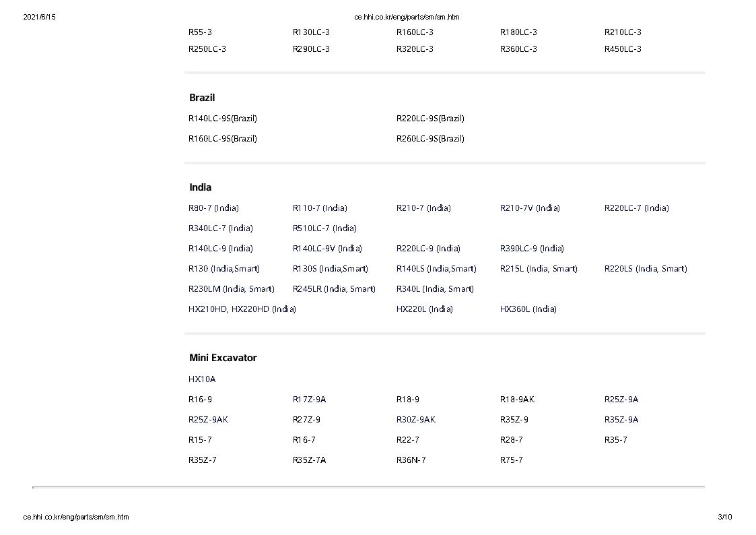Click the R180LC-3 link
Viewport: 756px width, 535px height.
pyautogui.click(x=518, y=32)
